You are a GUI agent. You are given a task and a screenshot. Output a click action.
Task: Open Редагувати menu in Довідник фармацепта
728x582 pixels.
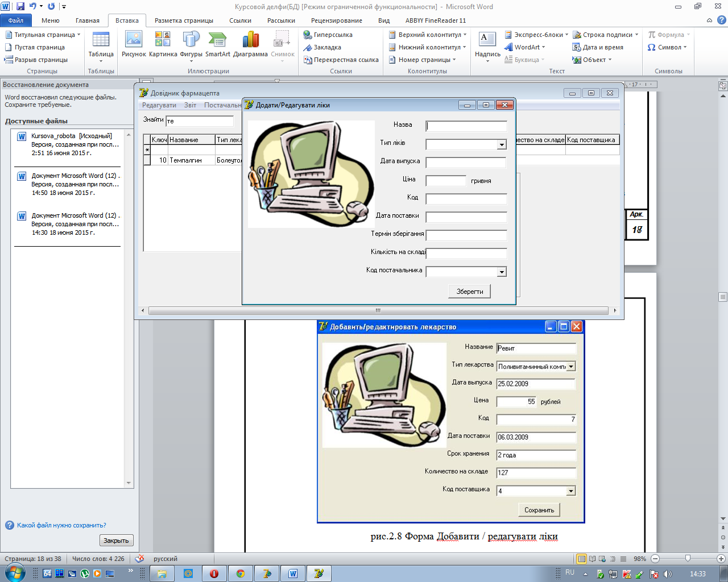click(x=159, y=105)
